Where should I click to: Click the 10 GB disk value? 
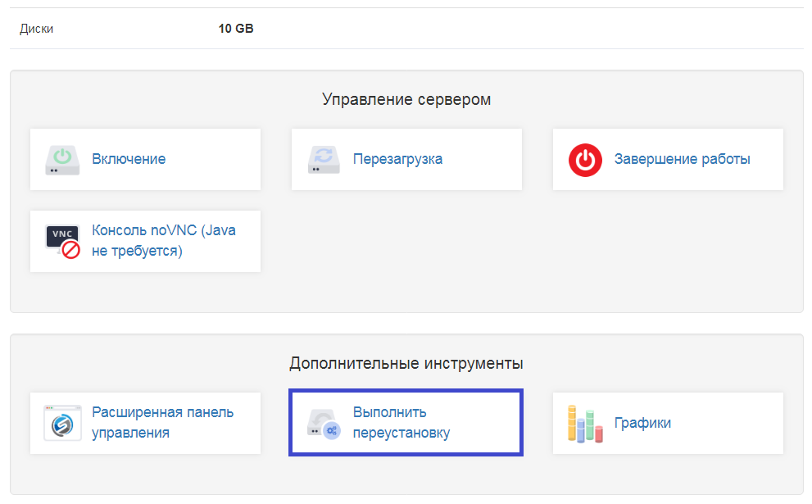(236, 29)
